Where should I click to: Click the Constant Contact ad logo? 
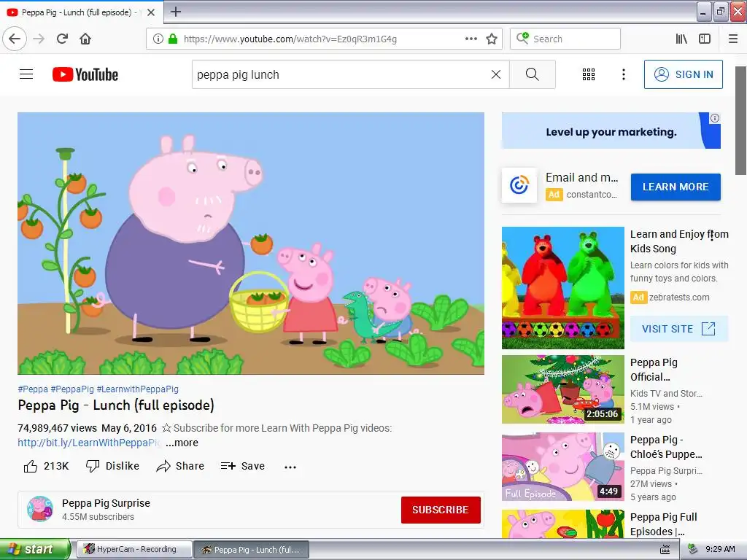519,184
